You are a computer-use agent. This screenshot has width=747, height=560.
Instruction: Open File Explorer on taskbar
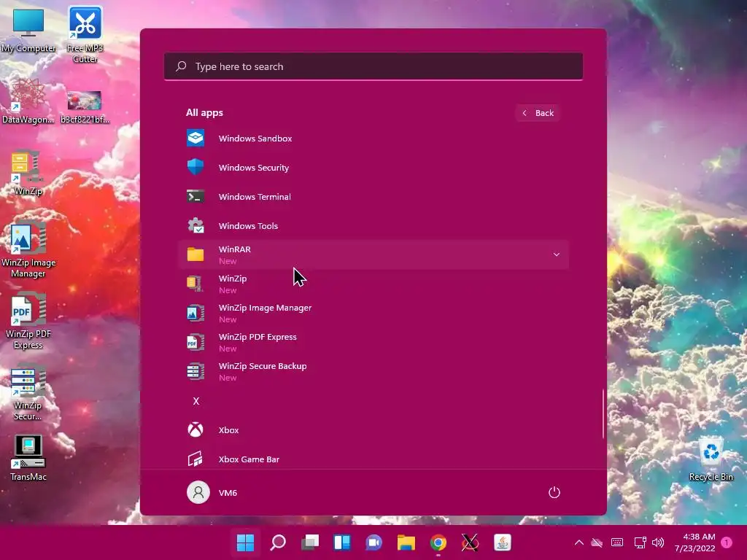406,542
